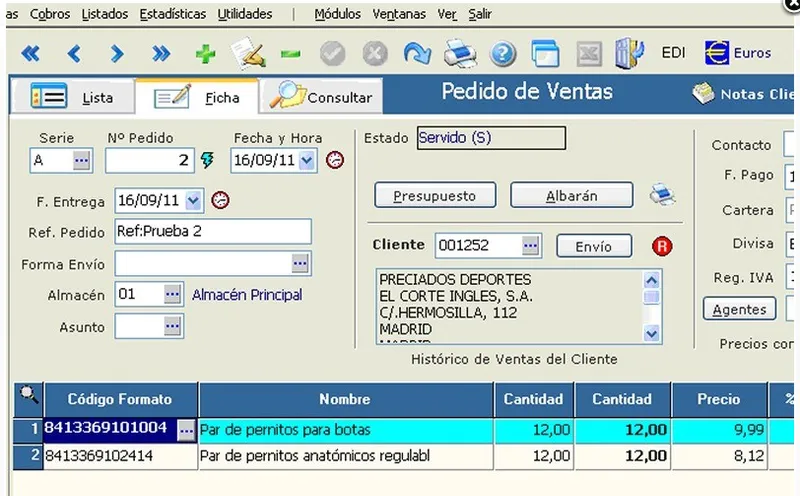Switch to the Consultar tab

321,96
